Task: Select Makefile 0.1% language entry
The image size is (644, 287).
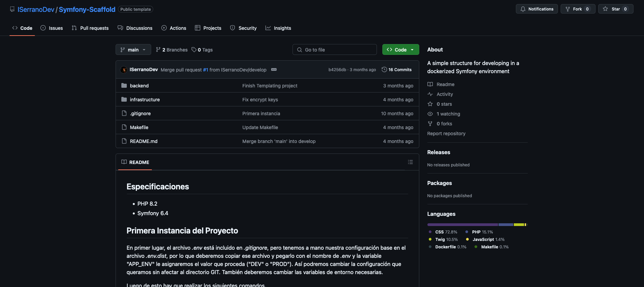Action: 491,247
